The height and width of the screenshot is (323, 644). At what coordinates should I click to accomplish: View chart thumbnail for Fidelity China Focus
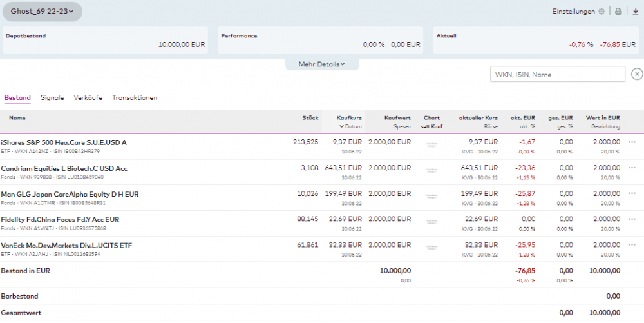tap(431, 222)
